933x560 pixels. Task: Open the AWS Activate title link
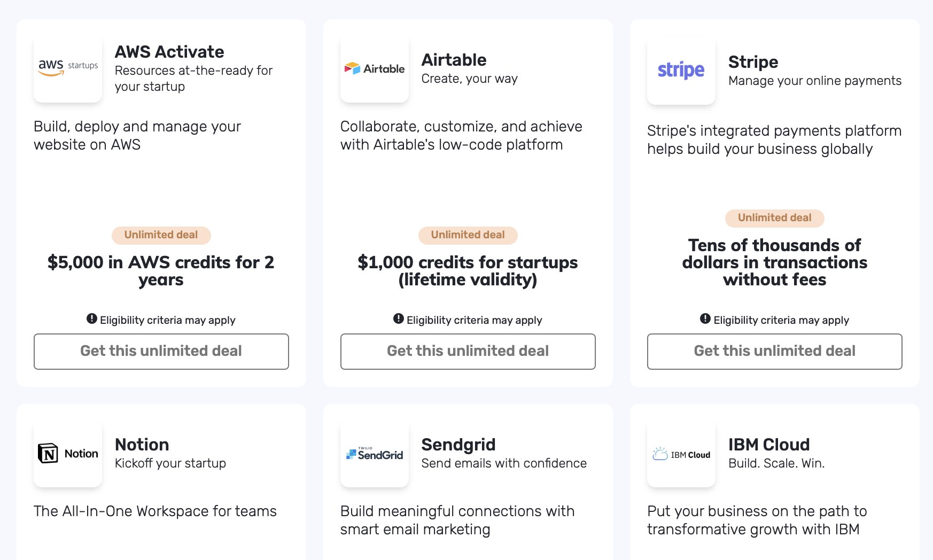tap(169, 52)
